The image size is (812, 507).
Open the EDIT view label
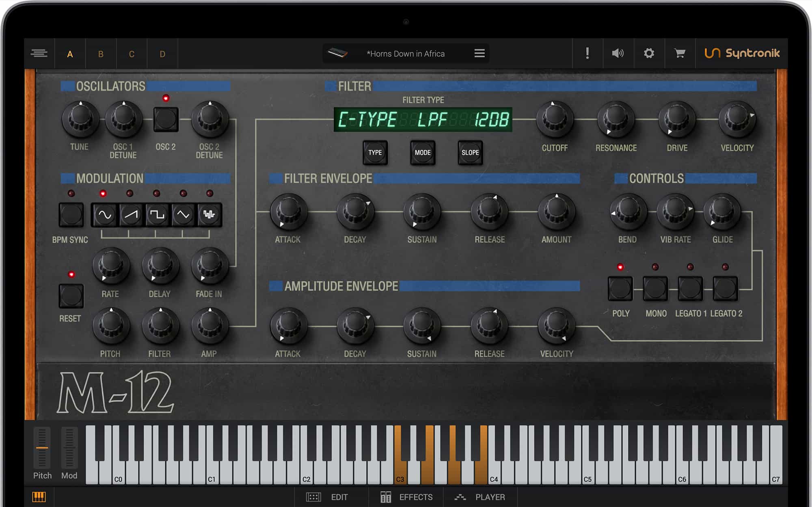click(x=339, y=497)
